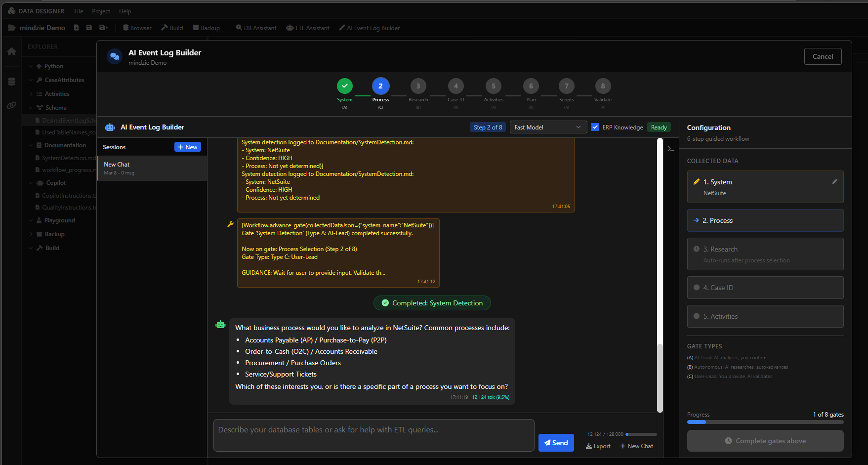868x465 pixels.
Task: Click the Cancel button
Action: pos(823,56)
